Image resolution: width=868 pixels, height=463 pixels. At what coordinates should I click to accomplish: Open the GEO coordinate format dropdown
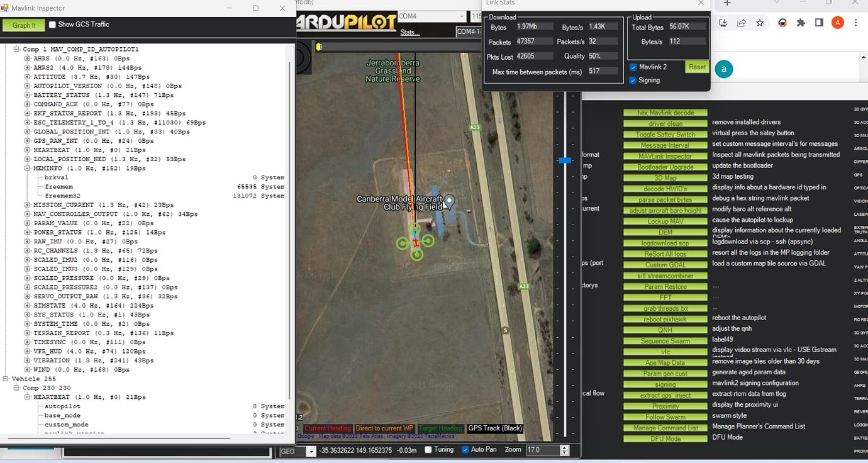tap(311, 451)
